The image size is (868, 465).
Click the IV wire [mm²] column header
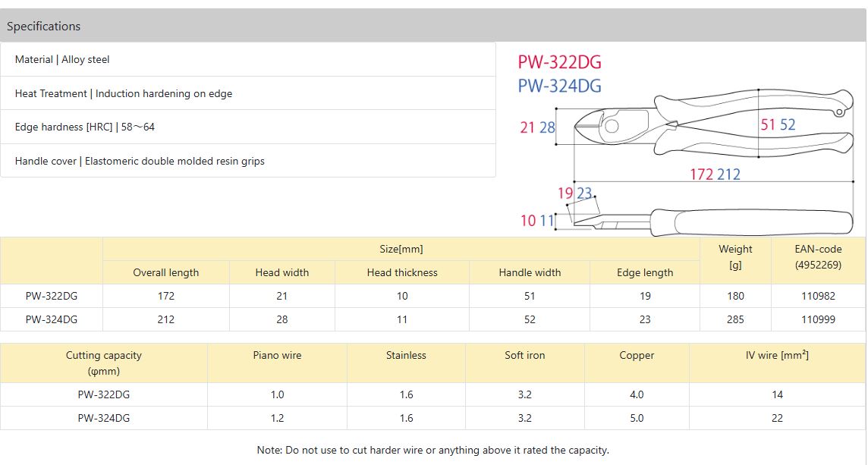pos(778,355)
